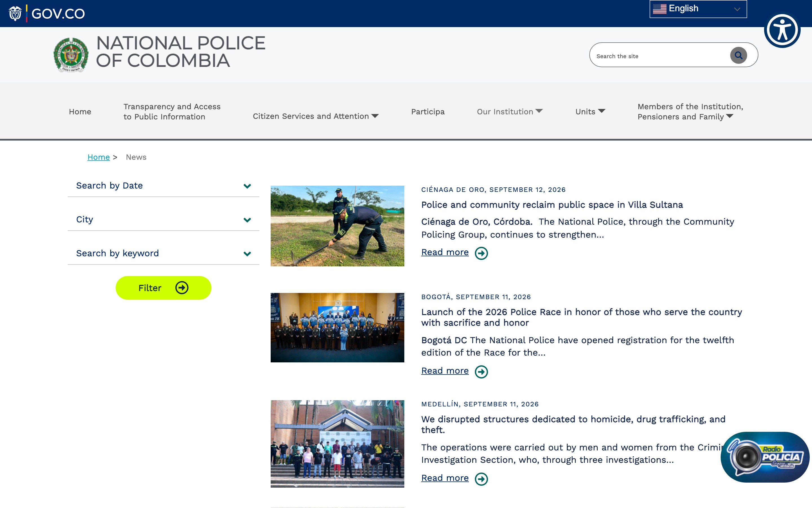The width and height of the screenshot is (812, 508).
Task: Expand the Search by Date filter
Action: coord(164,185)
